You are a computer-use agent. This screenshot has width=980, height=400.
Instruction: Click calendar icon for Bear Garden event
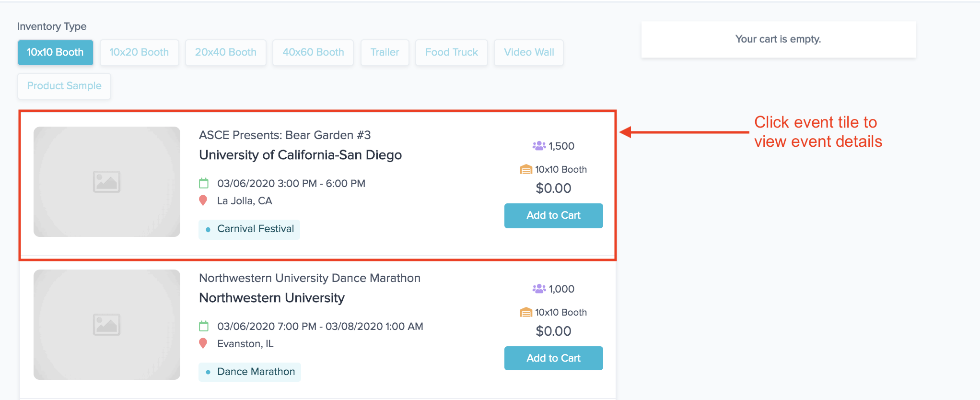(204, 183)
